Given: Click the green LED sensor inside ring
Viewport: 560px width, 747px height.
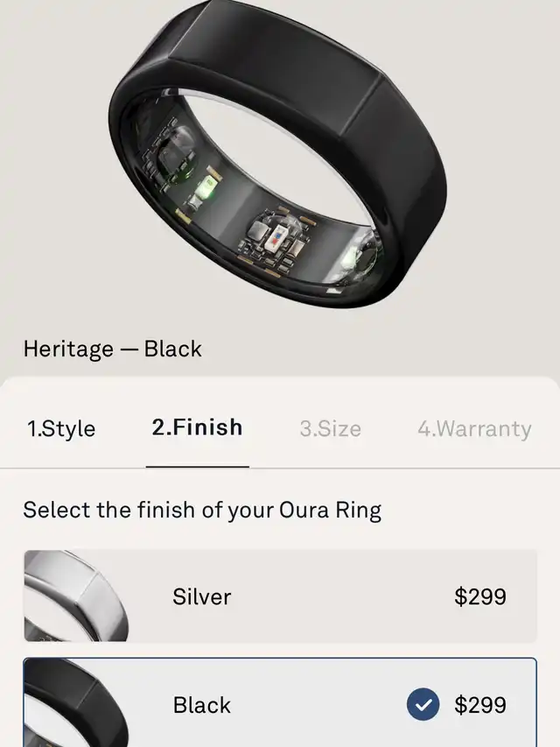Looking at the screenshot, I should [x=206, y=187].
